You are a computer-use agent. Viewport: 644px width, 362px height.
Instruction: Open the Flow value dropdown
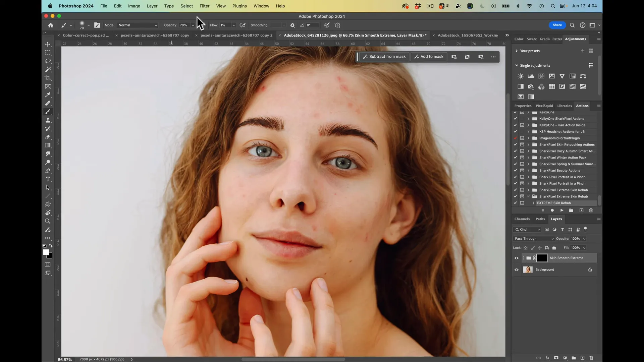pos(233,25)
